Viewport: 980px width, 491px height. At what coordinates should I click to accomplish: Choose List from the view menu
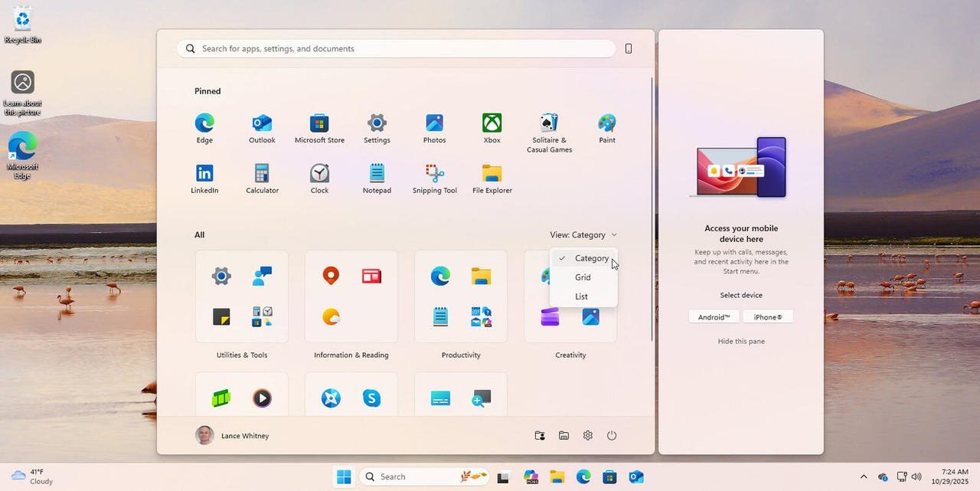[581, 296]
